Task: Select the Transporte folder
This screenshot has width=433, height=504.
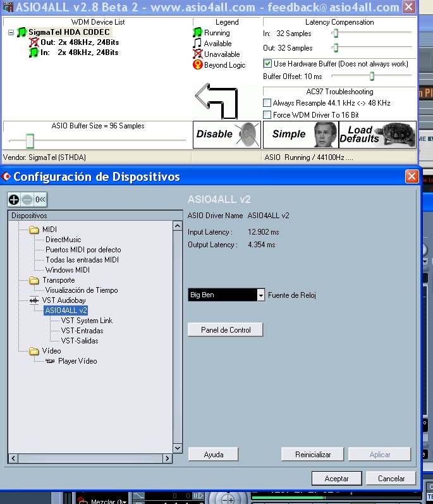Action: (x=58, y=280)
